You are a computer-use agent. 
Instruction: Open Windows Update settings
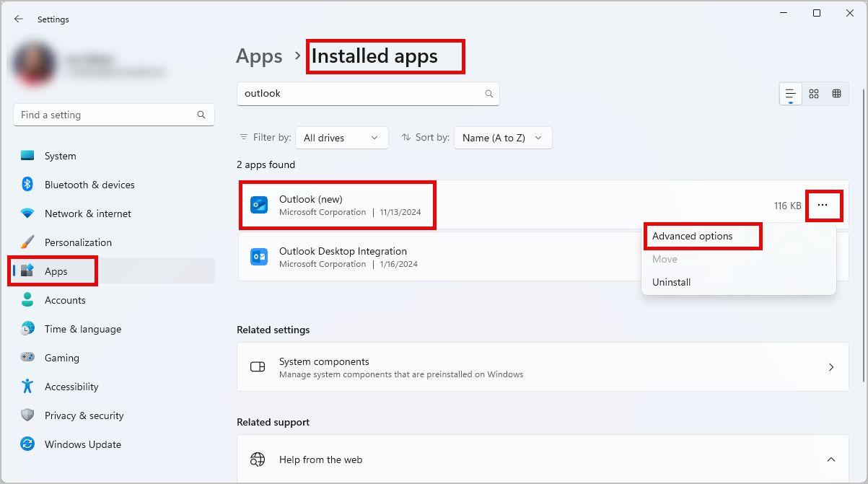click(114, 444)
